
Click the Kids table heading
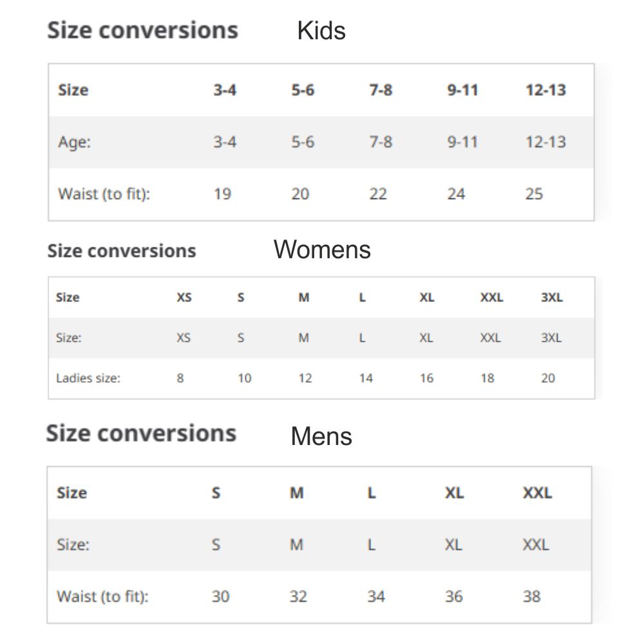tap(321, 31)
